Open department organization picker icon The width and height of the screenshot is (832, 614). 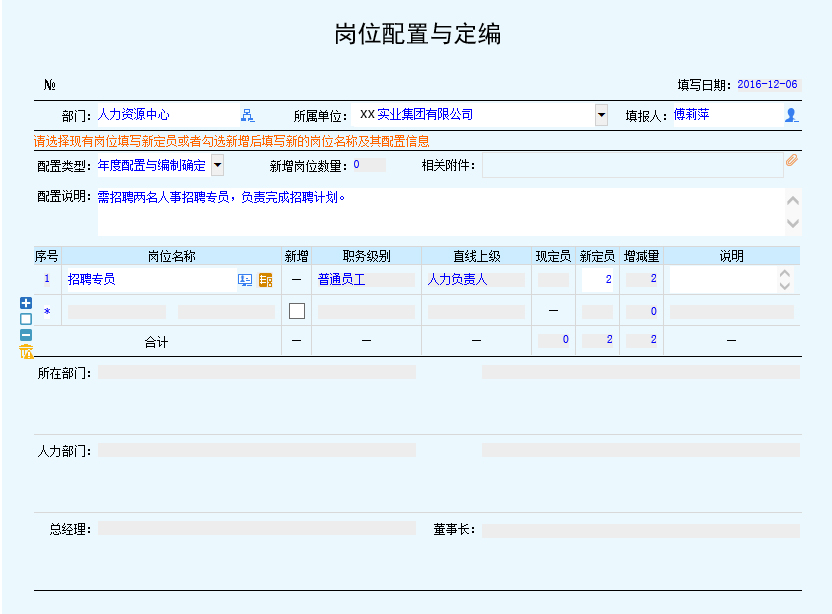pos(247,115)
